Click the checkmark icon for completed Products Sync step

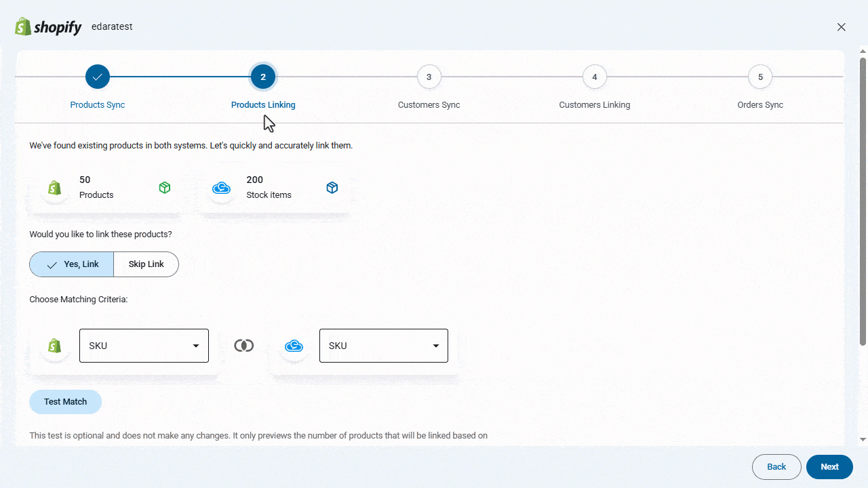click(x=97, y=77)
